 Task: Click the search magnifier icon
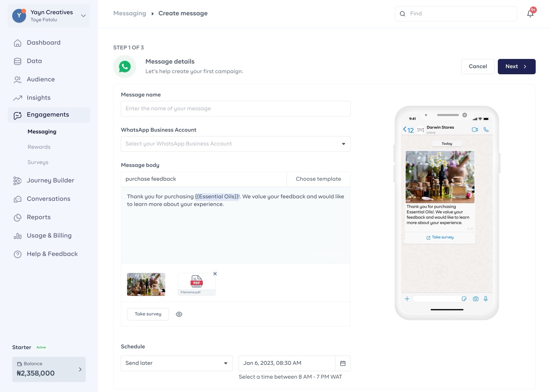(x=403, y=14)
